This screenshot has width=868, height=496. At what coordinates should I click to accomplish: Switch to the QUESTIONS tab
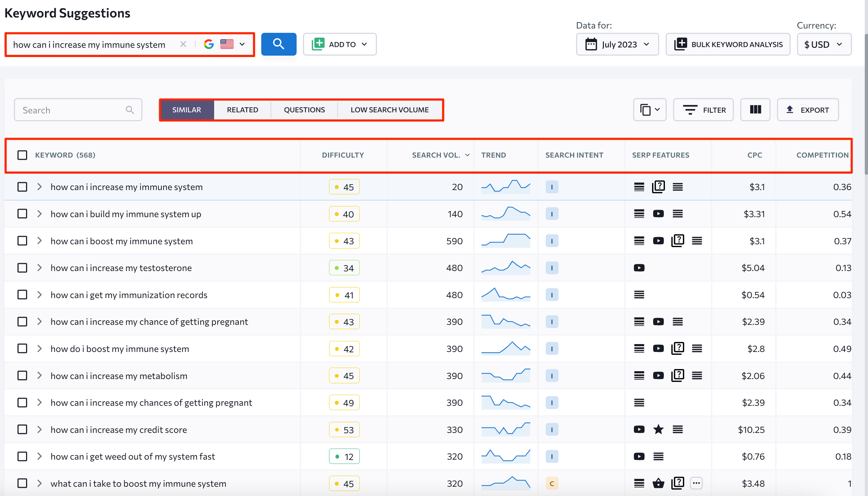click(x=304, y=109)
